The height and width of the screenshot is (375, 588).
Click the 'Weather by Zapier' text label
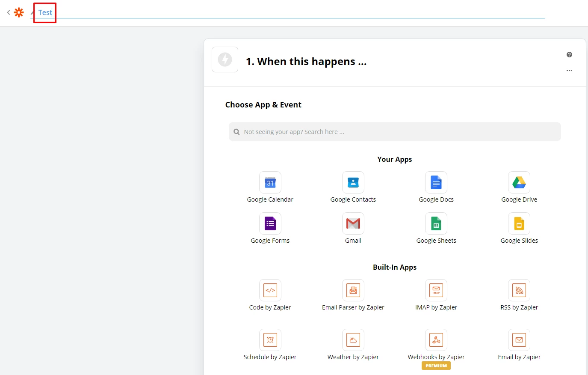pos(353,357)
